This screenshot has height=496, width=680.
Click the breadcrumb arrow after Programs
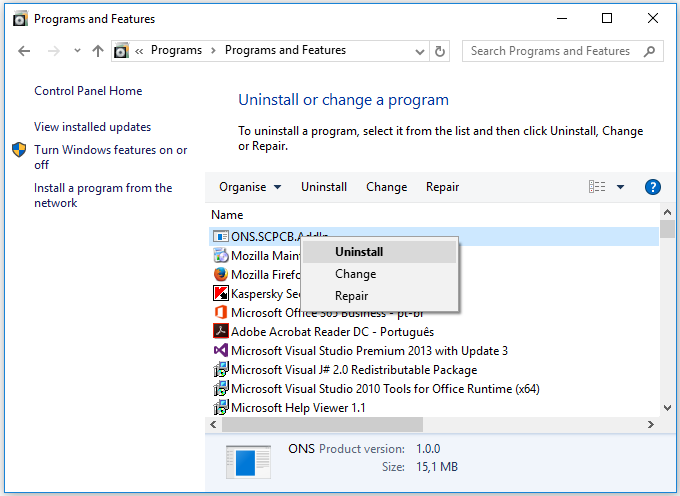[x=213, y=51]
